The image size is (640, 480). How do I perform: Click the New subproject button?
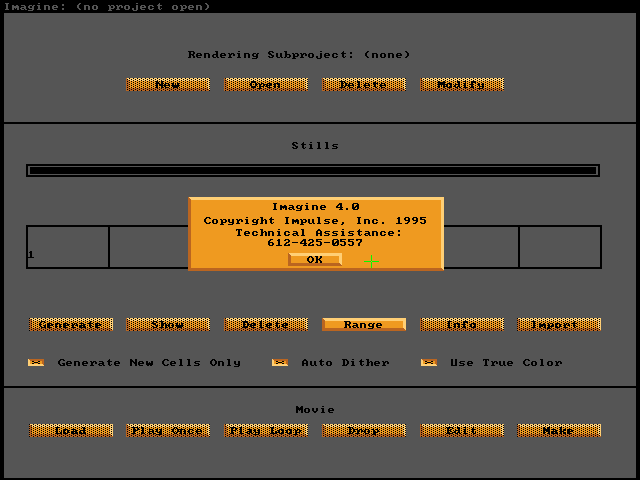click(x=168, y=84)
